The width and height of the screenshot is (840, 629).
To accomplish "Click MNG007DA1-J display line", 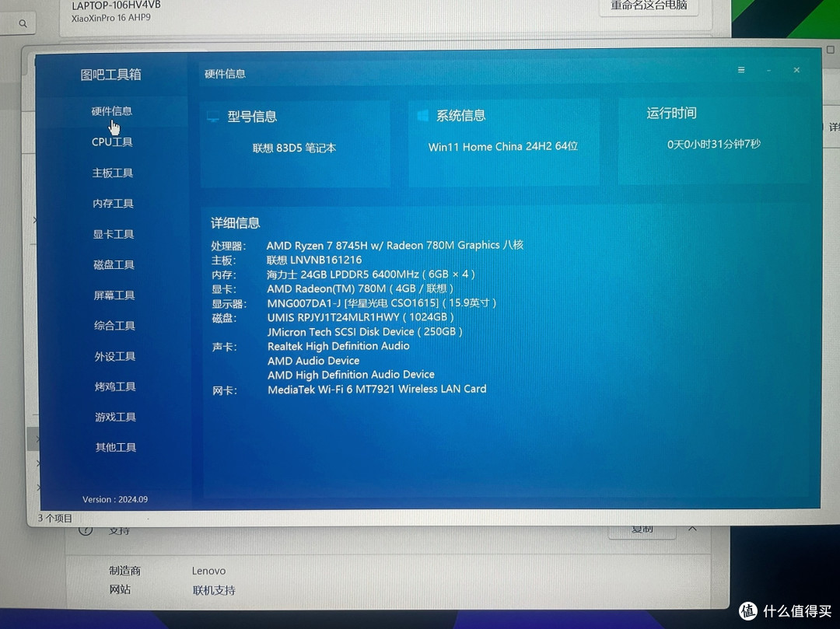I will [x=381, y=303].
